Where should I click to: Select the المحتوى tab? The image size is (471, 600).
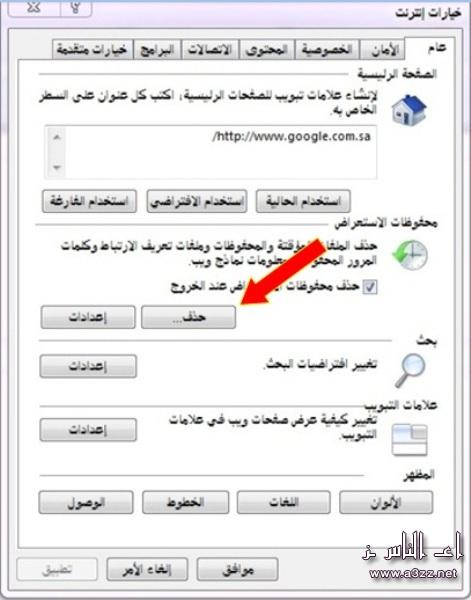point(267,50)
